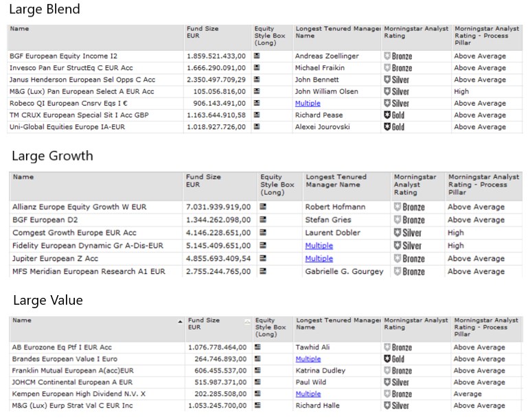Image resolution: width=528 pixels, height=420 pixels.
Task: Click Name column header in Large Growth table
Action: tap(23, 177)
